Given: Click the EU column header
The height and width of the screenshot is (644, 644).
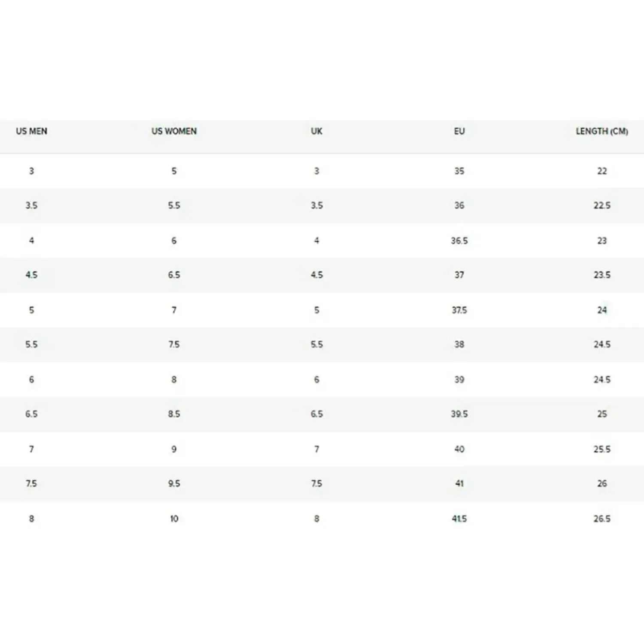Looking at the screenshot, I should [459, 131].
